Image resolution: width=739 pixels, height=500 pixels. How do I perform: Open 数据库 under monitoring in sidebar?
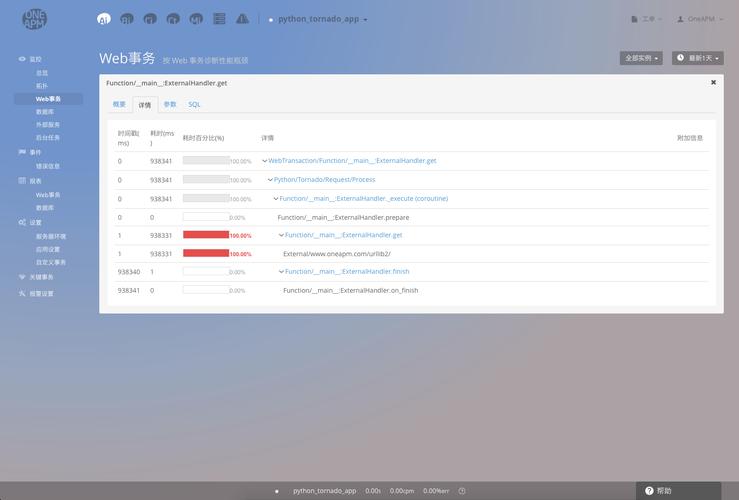pyautogui.click(x=45, y=112)
